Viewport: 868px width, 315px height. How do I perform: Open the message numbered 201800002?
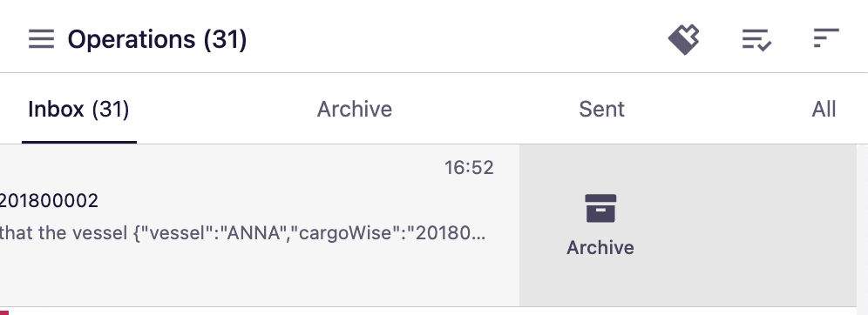click(49, 201)
